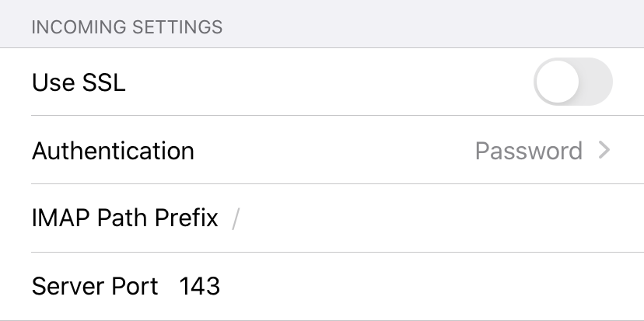This screenshot has width=644, height=321.
Task: Tap the Server Port label
Action: tap(95, 286)
